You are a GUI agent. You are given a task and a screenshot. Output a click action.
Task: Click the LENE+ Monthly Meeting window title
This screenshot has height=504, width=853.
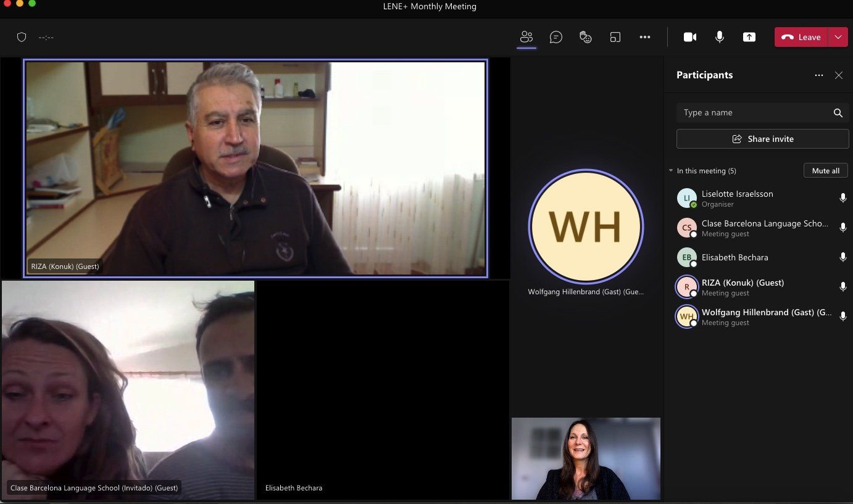point(430,7)
